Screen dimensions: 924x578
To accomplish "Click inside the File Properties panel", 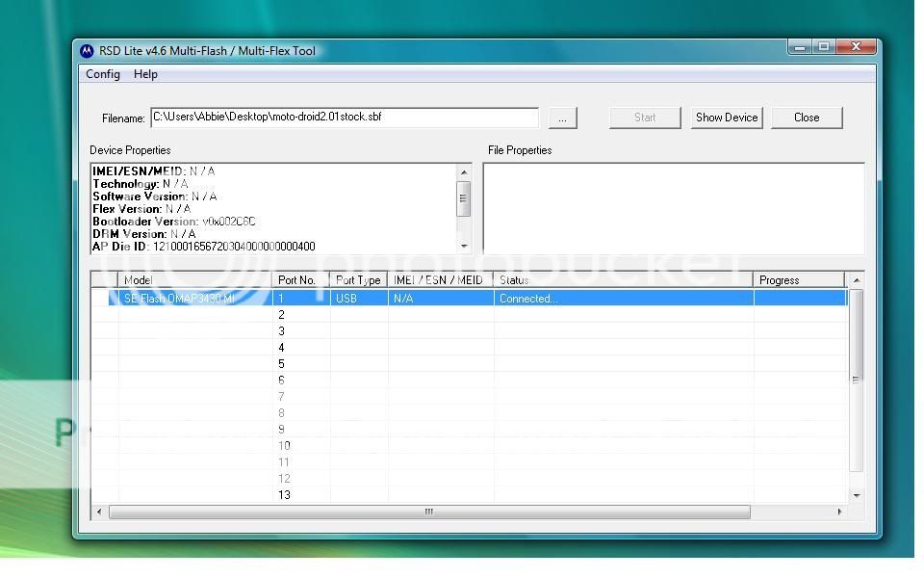I will tap(674, 209).
